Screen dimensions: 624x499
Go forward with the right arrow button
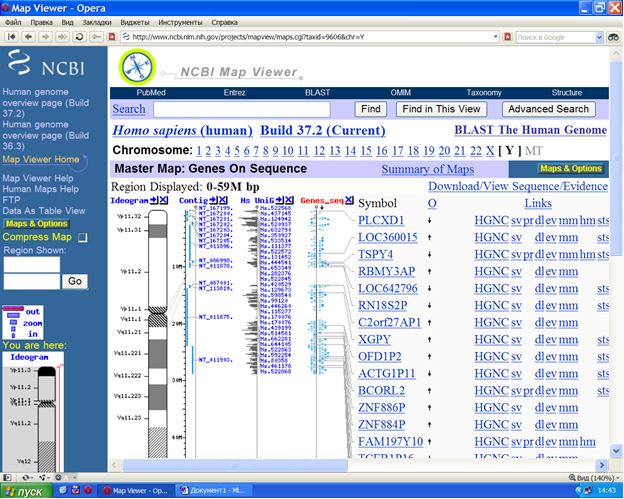(x=45, y=37)
